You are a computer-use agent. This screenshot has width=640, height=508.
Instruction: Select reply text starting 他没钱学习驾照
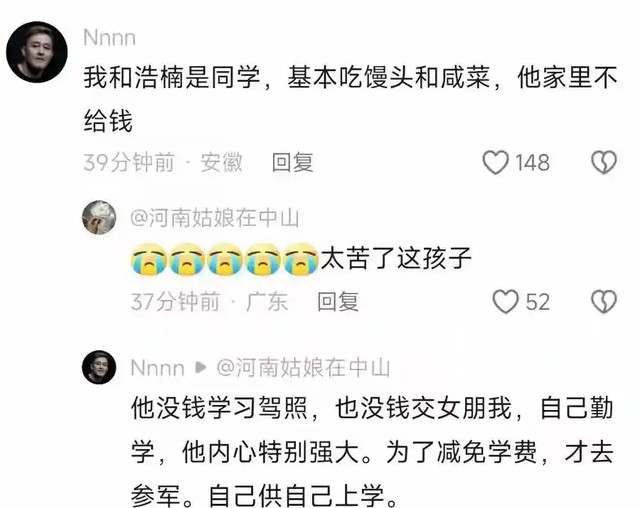(372, 452)
